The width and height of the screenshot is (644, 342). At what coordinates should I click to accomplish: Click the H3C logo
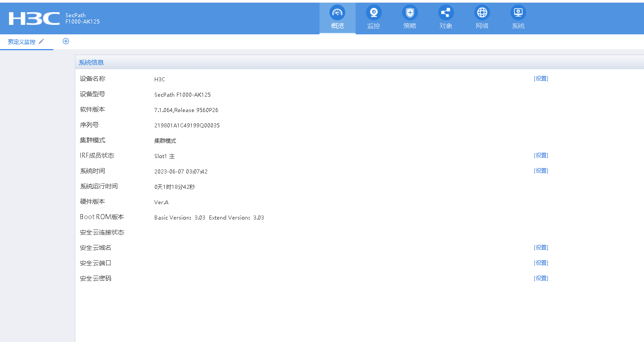coord(34,19)
